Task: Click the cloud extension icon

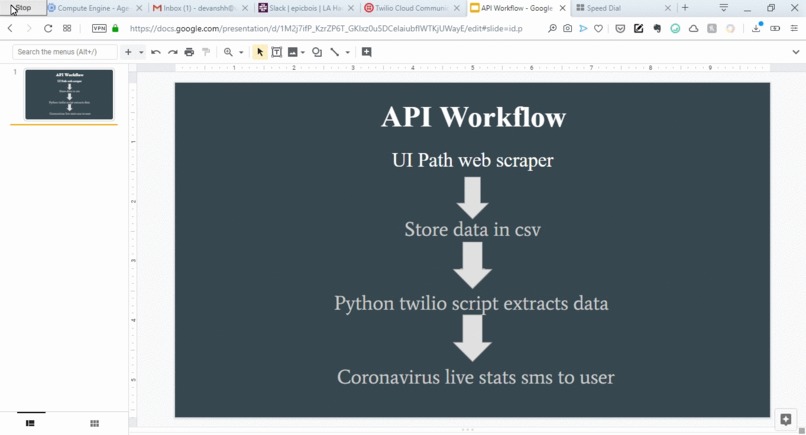Action: [693, 28]
